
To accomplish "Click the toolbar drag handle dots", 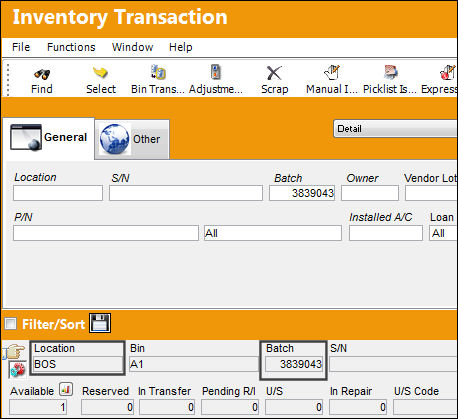I will pos(7,79).
